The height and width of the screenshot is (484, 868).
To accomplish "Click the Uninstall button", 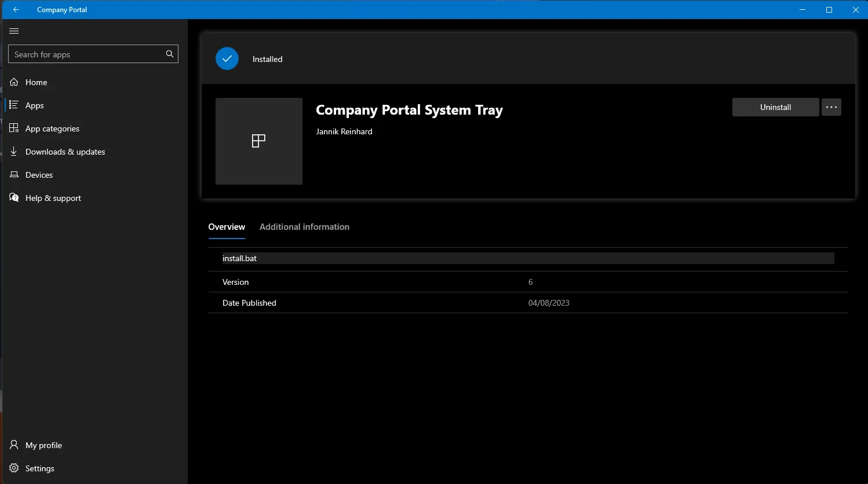I will click(x=775, y=107).
